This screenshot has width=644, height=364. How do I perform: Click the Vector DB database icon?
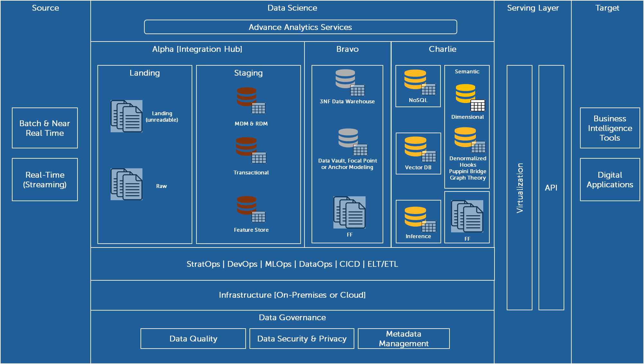click(420, 149)
